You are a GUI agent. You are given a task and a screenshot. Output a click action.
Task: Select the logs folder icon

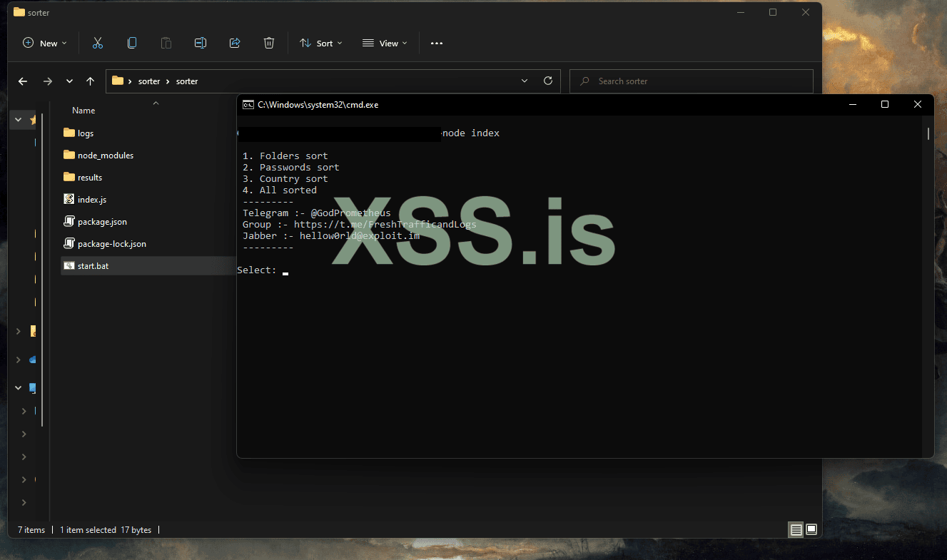pos(69,133)
